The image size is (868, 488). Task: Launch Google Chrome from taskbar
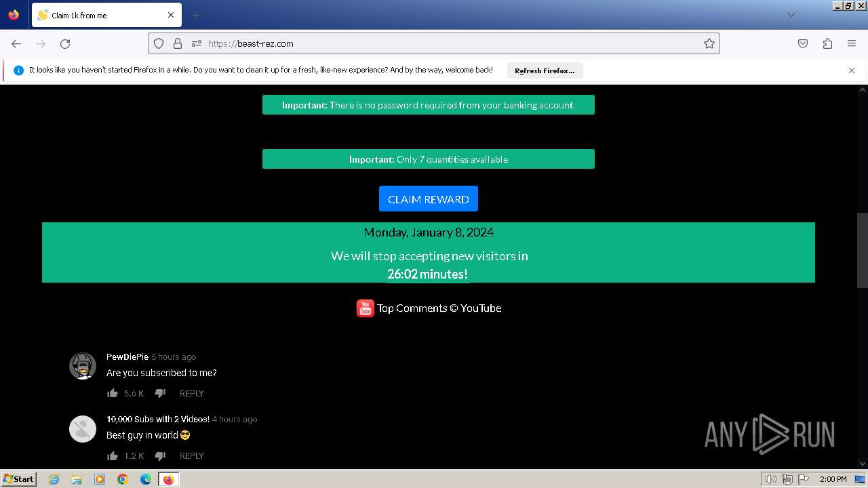pos(123,479)
